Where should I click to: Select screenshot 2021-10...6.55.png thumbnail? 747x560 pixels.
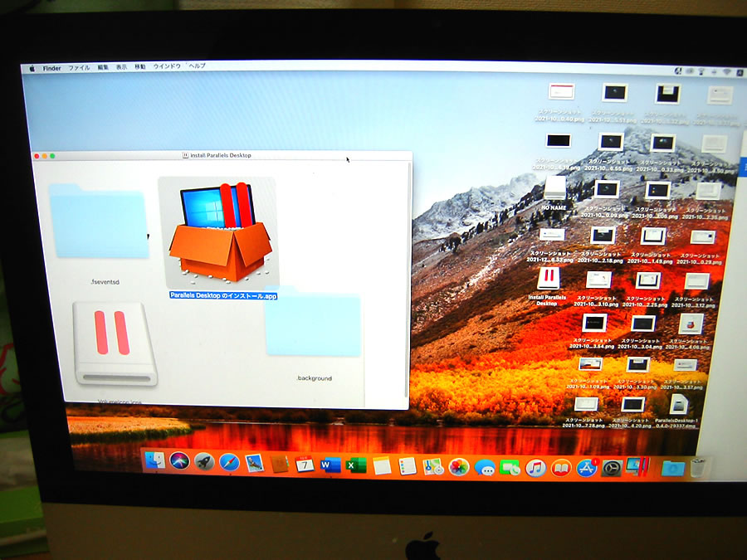coord(610,141)
